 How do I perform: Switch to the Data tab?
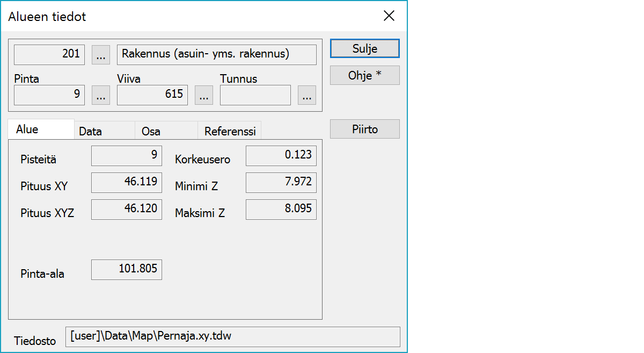[x=90, y=131]
